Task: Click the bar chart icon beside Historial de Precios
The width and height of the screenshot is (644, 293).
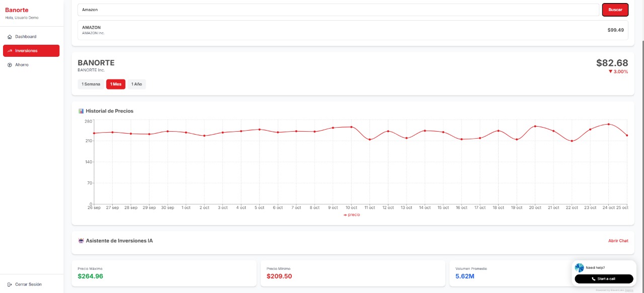Action: pos(81,111)
